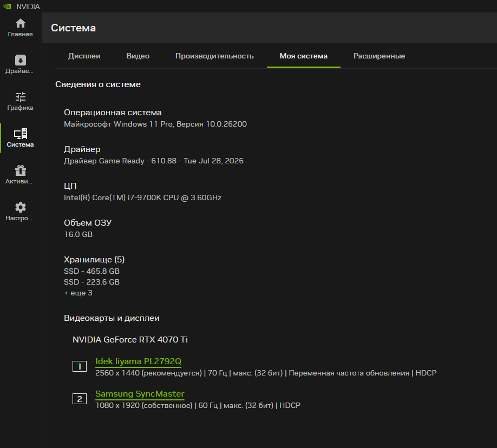Click the SSD - 223.6 GB entry
This screenshot has width=497, height=448.
[92, 282]
